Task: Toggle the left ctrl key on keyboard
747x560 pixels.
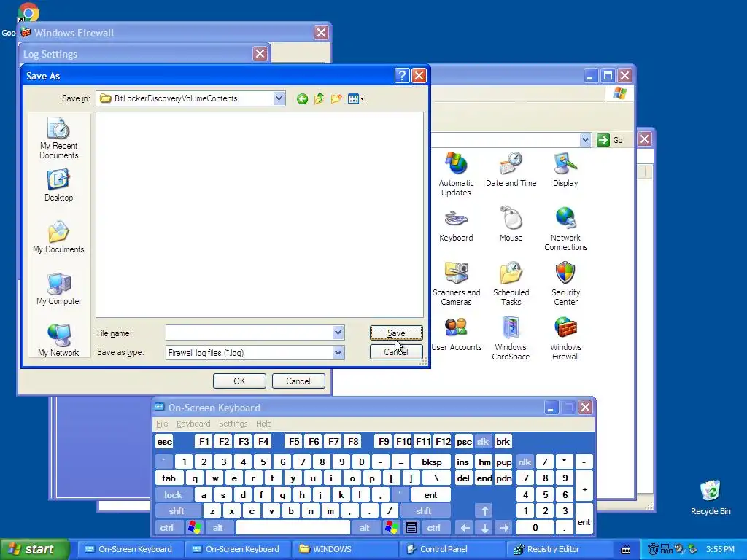Action: [x=167, y=528]
